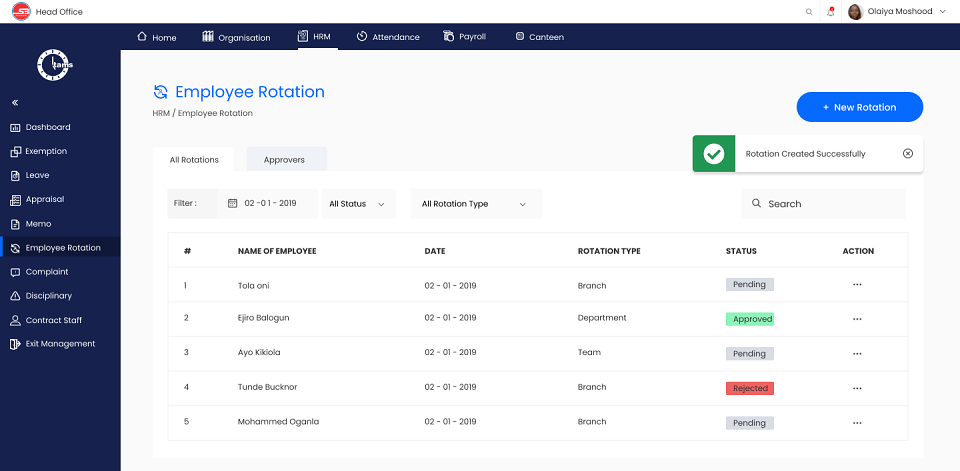Click the Contract Staff person icon

coord(15,320)
